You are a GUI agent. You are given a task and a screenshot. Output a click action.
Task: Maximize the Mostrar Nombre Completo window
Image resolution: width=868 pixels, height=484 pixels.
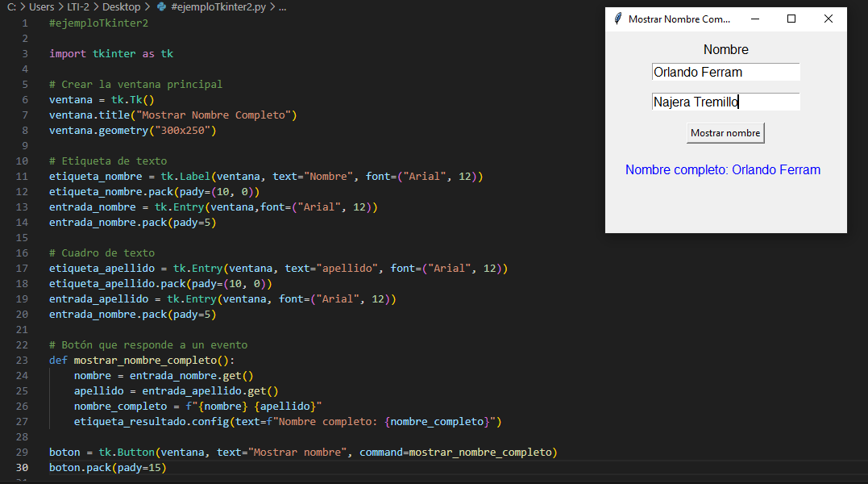tap(791, 19)
